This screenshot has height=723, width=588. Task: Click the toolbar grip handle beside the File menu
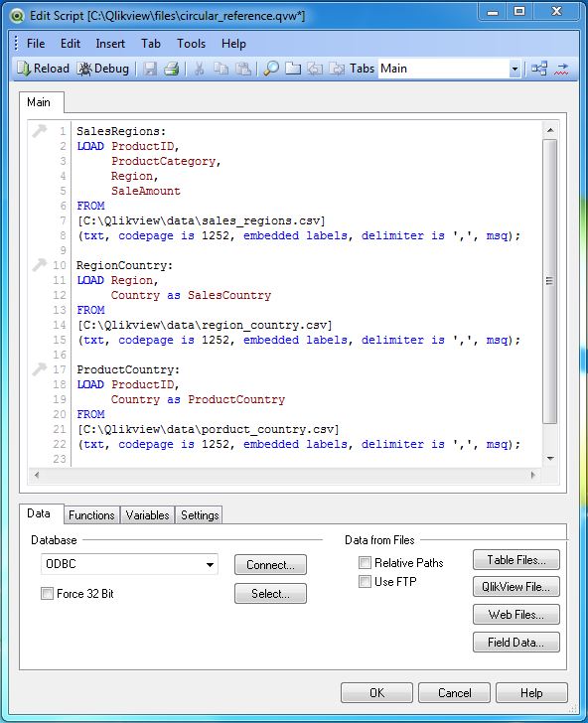point(16,44)
